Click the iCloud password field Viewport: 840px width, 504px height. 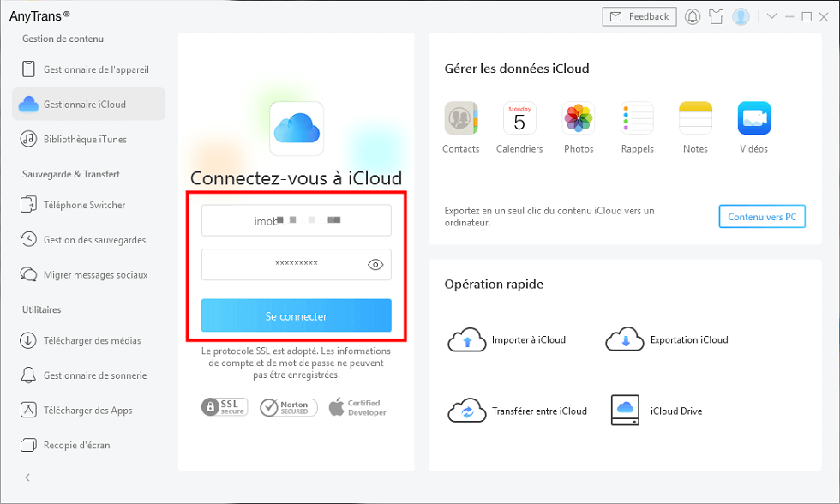[x=297, y=264]
